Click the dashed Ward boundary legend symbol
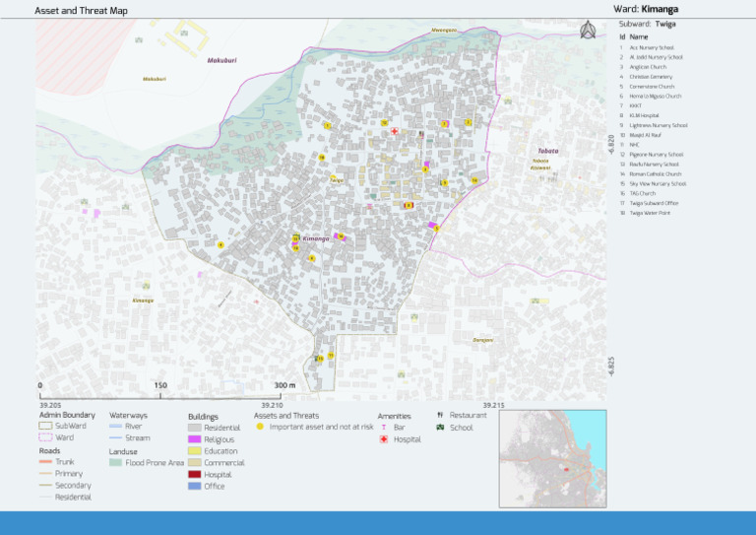Image resolution: width=756 pixels, height=535 pixels. click(44, 436)
